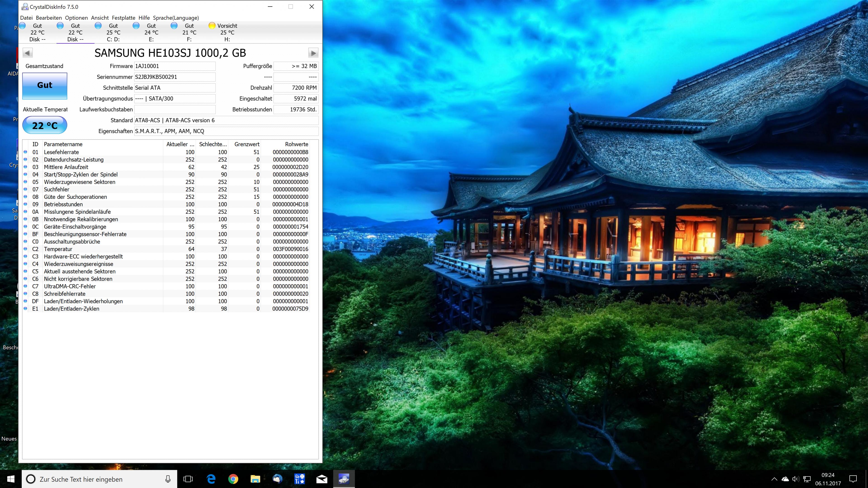The height and width of the screenshot is (488, 868).
Task: Click the Gut health status button
Action: 45,85
